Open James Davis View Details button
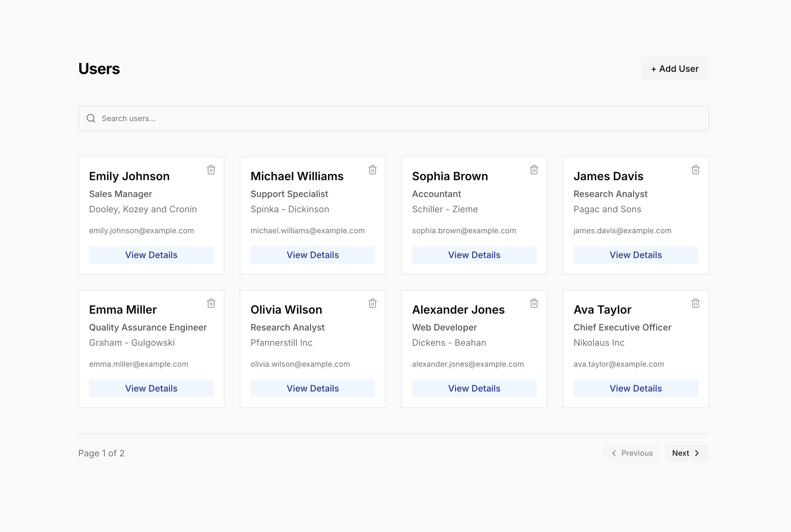The height and width of the screenshot is (532, 791). point(636,255)
